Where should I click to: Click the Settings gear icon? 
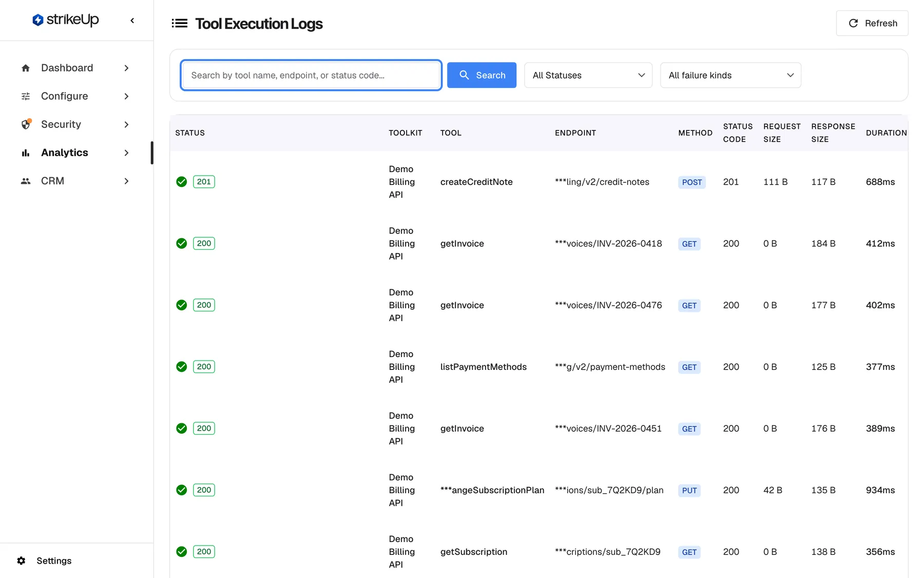click(x=21, y=561)
